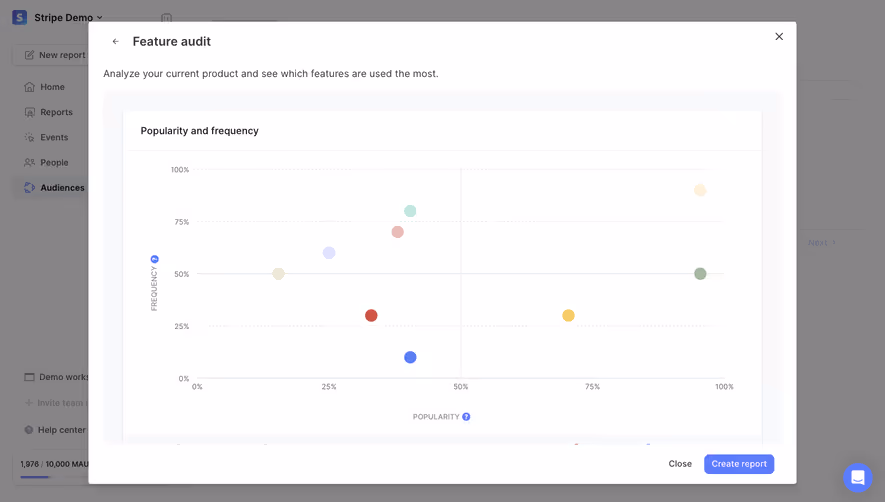Viewport: 885px width, 502px height.
Task: Click the Popularity and frequency heading
Action: coord(199,130)
